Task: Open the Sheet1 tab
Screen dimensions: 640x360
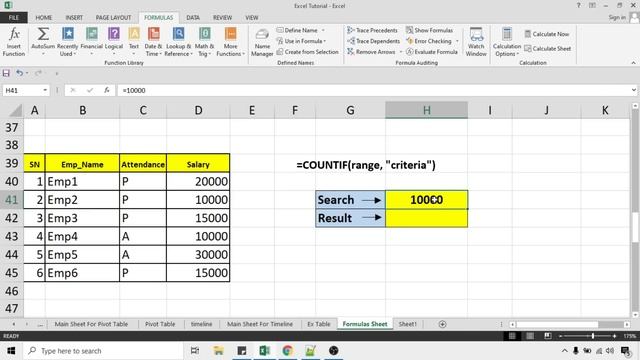Action: 407,324
